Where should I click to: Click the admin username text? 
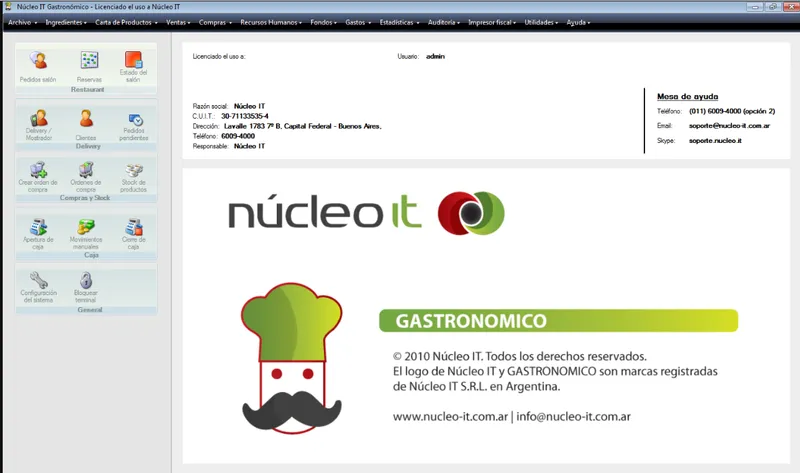pyautogui.click(x=435, y=57)
